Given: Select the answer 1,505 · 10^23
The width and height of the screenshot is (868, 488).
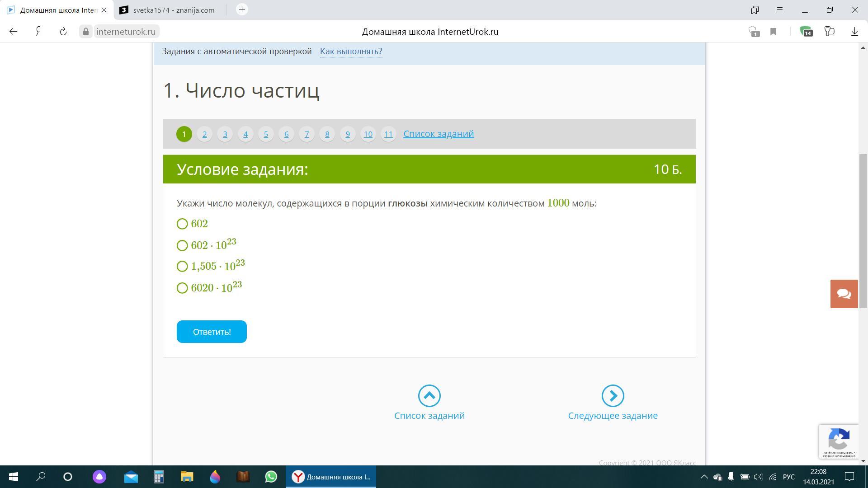Looking at the screenshot, I should pyautogui.click(x=182, y=267).
